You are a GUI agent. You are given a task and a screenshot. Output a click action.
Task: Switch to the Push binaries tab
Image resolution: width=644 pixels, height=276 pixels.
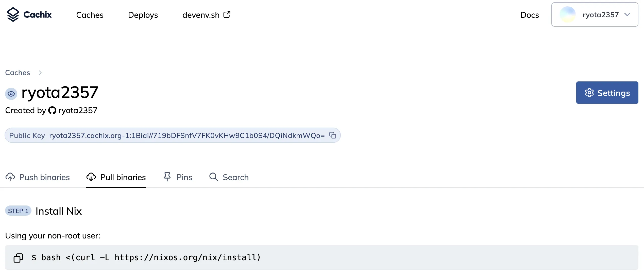(x=38, y=177)
